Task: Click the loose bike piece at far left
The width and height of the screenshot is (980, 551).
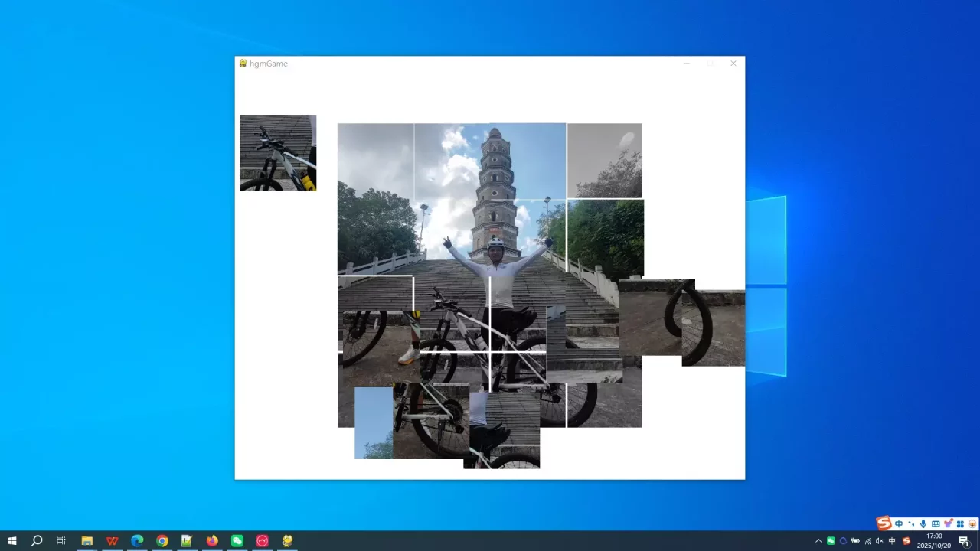Action: 277,153
